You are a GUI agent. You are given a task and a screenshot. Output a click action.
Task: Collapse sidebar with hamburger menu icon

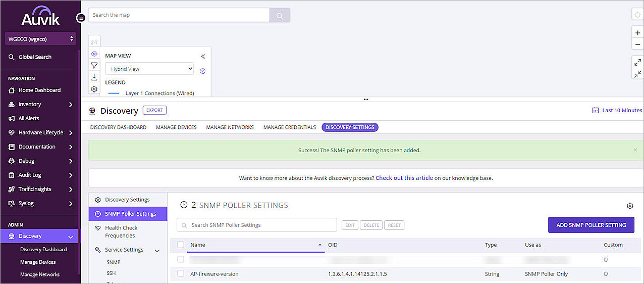pos(81,18)
